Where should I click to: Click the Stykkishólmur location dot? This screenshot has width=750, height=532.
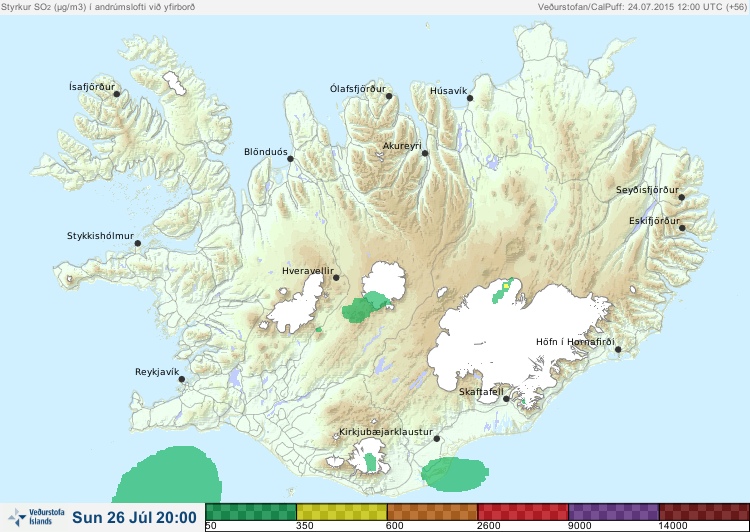click(138, 244)
